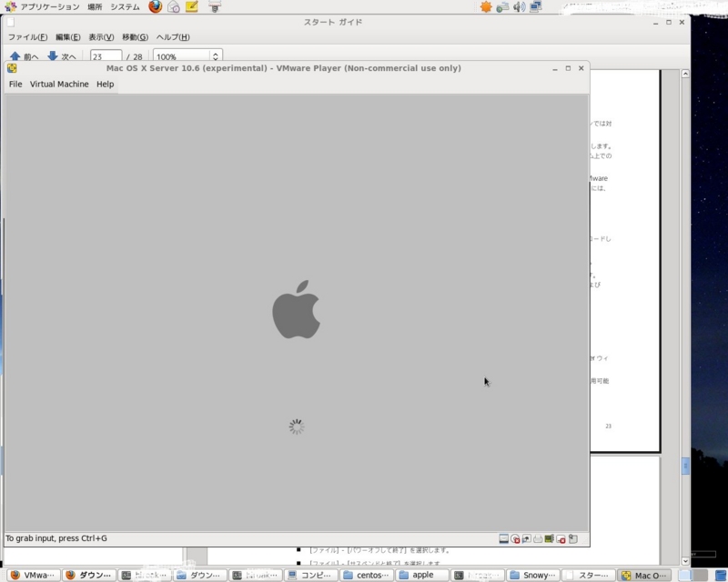Open the VMware Player File menu
Image resolution: width=728 pixels, height=582 pixels.
pyautogui.click(x=15, y=84)
